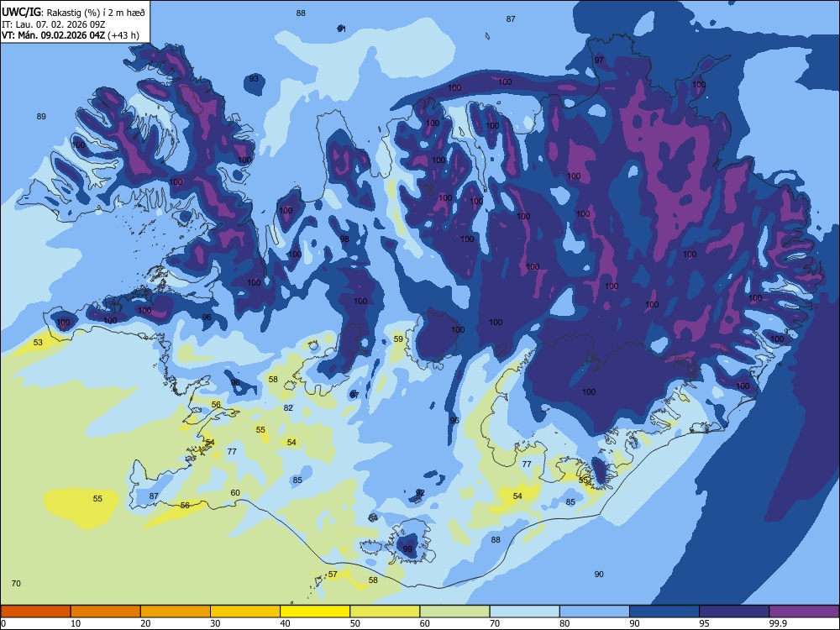Image resolution: width=840 pixels, height=630 pixels.
Task: Click the 'IT: Lau. 07. 02. 2026 09Z' line
Action: (53, 24)
